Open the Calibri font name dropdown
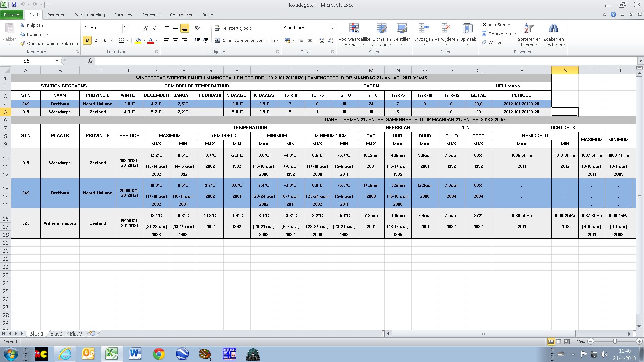The width and height of the screenshot is (644, 362). pyautogui.click(x=120, y=28)
